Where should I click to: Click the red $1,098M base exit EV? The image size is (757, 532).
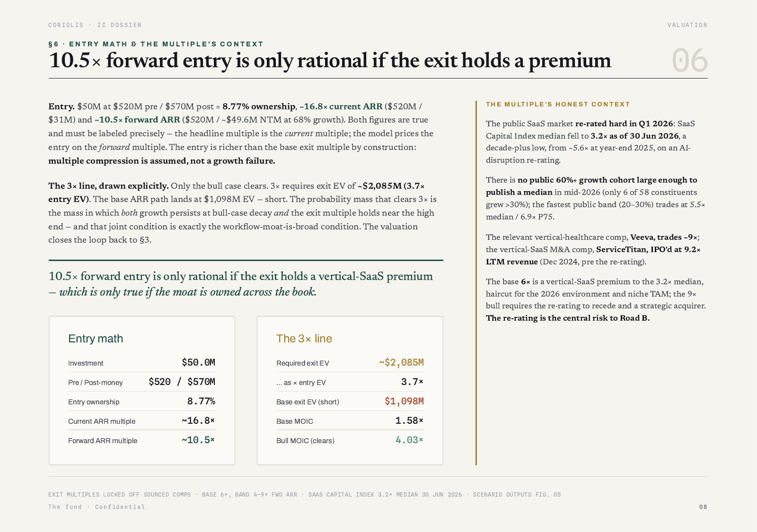point(404,401)
